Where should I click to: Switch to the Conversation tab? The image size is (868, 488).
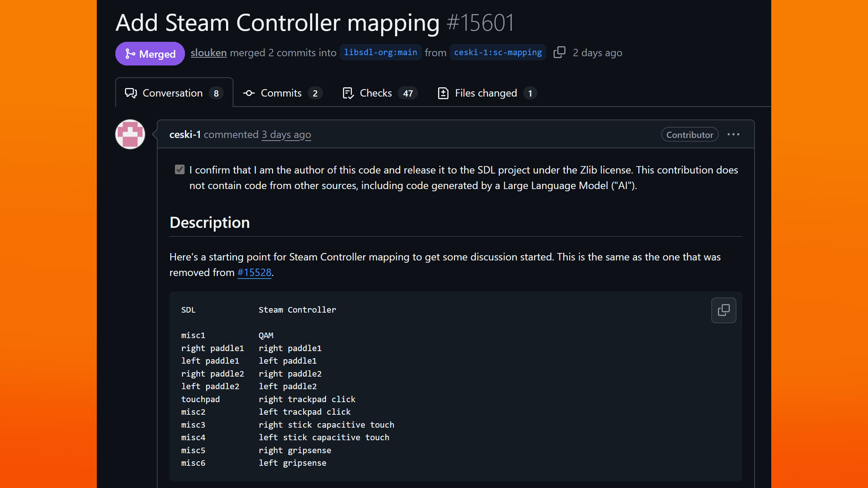tap(174, 93)
